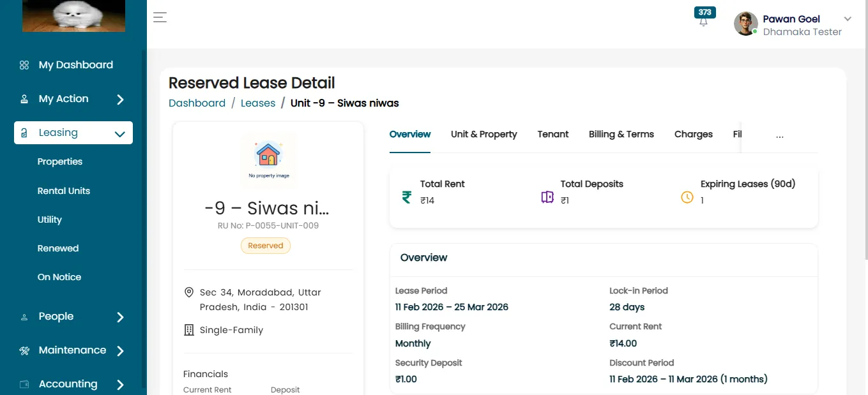Click the hamburger menu icon
This screenshot has width=868, height=395.
click(160, 17)
